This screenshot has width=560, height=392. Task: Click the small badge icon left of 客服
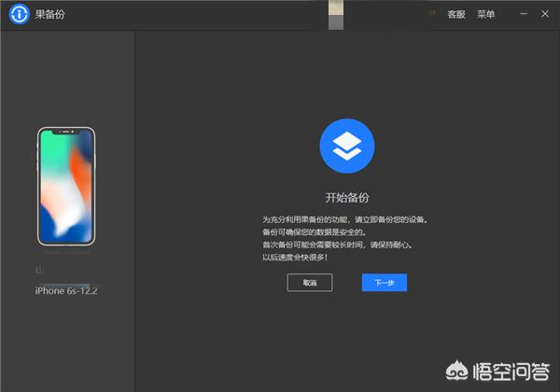pyautogui.click(x=432, y=14)
